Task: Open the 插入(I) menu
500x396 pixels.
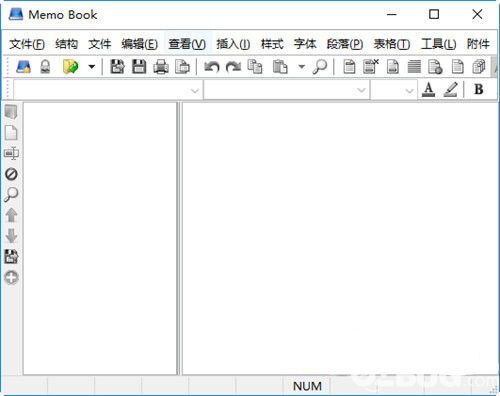Action: 233,44
